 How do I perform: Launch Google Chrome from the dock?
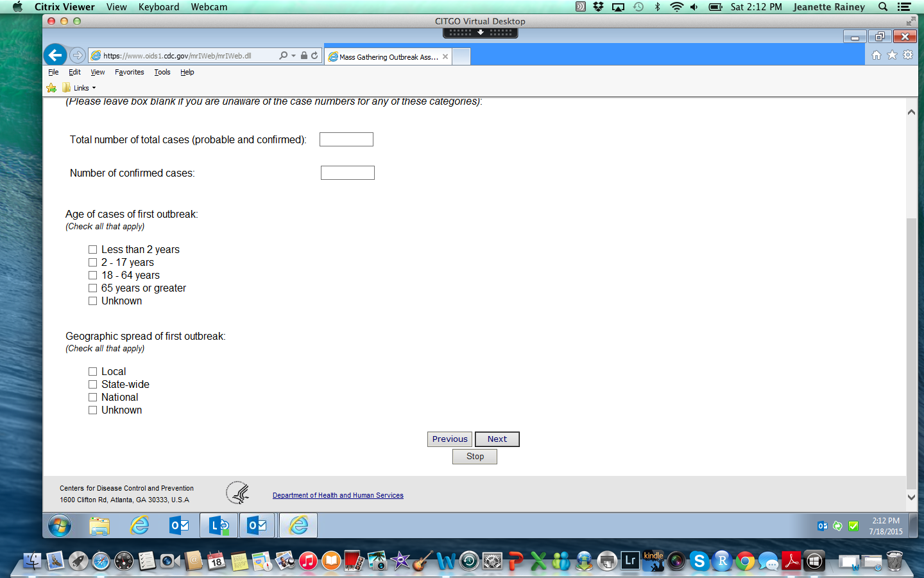pos(745,561)
